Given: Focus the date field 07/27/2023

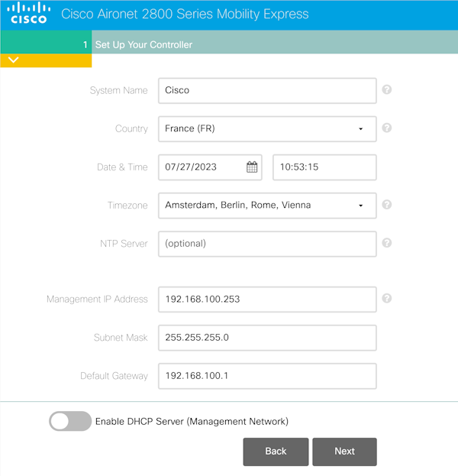Looking at the screenshot, I should 210,167.
